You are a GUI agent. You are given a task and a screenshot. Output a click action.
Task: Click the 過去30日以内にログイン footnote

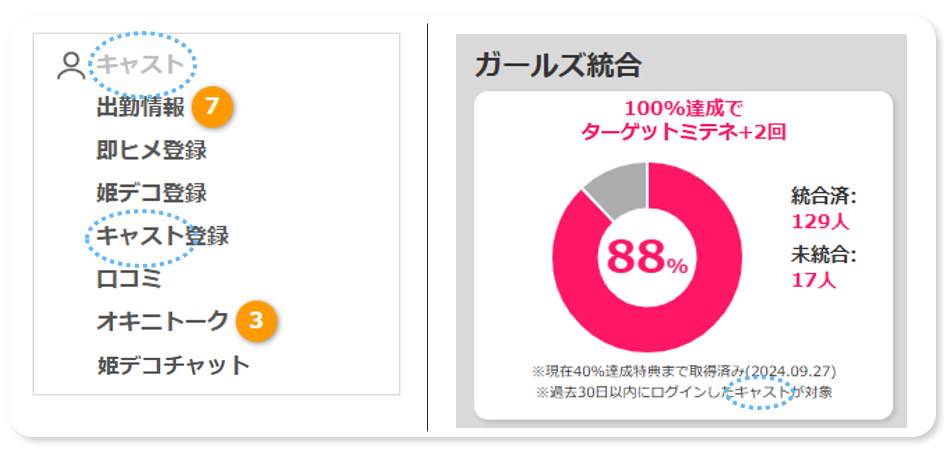point(682,392)
